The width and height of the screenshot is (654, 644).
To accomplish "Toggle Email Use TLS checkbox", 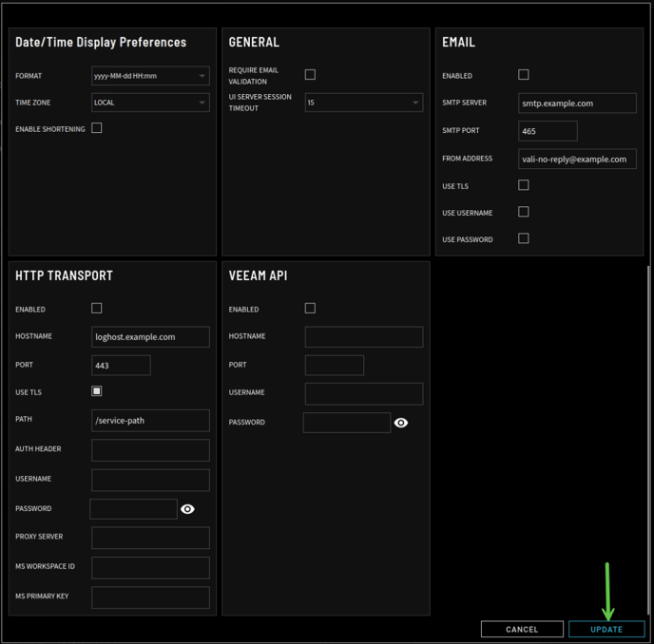I will coord(524,185).
